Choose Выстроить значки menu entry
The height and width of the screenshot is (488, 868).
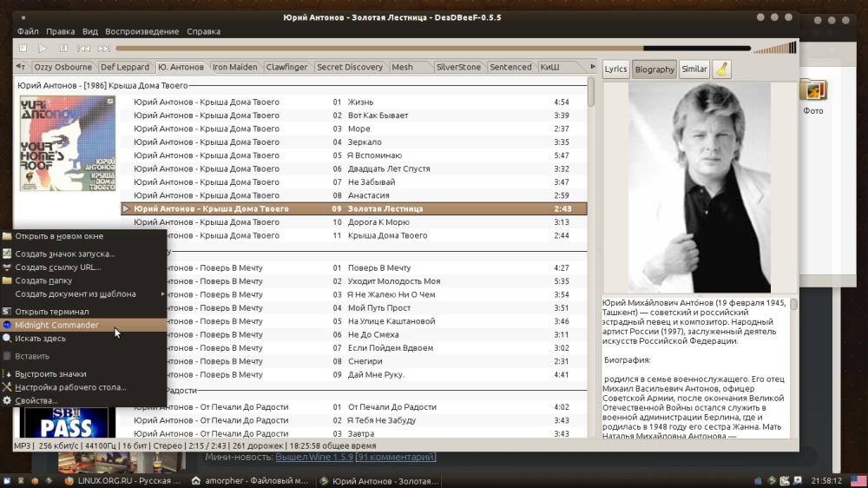83,374
